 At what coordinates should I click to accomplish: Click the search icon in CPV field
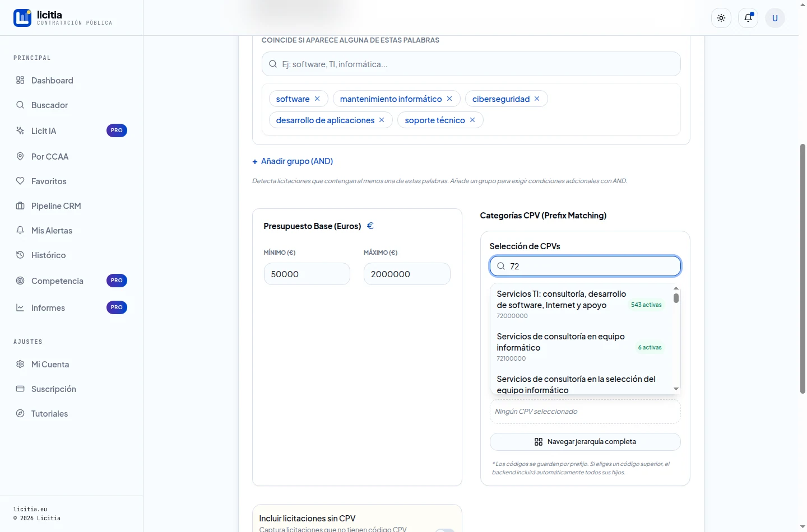501,266
